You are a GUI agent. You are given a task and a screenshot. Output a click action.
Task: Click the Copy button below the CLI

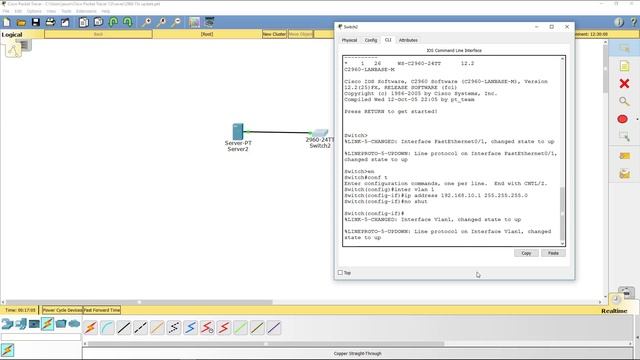[x=526, y=253]
